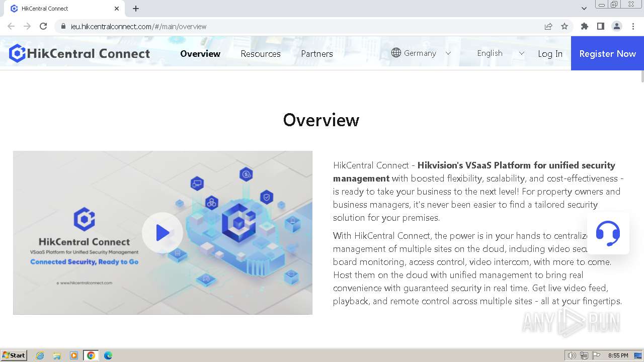Bookmark this page with star icon
This screenshot has height=362, width=644.
pyautogui.click(x=565, y=26)
